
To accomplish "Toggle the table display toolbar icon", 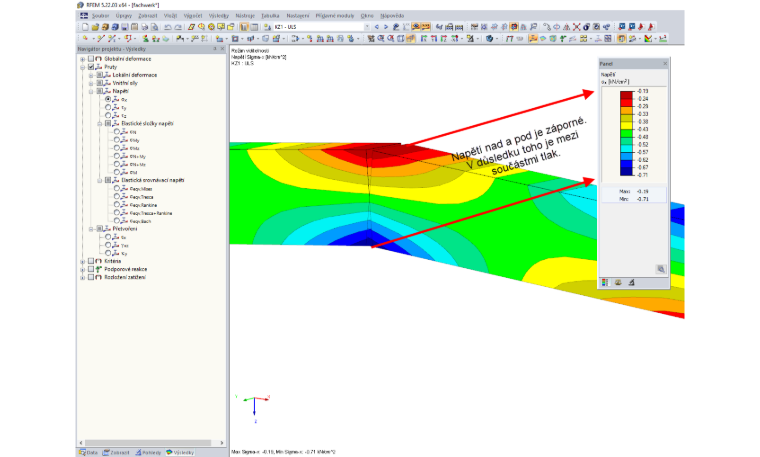I will 254,27.
